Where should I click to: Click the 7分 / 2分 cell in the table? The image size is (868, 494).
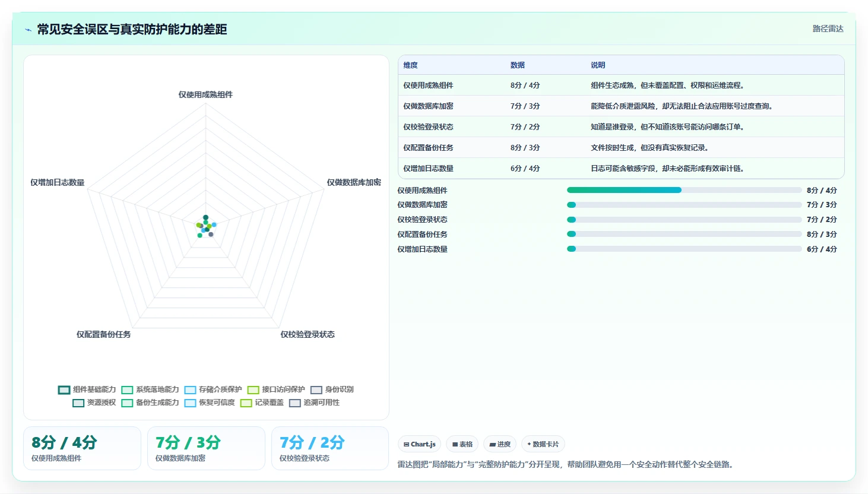tap(525, 127)
